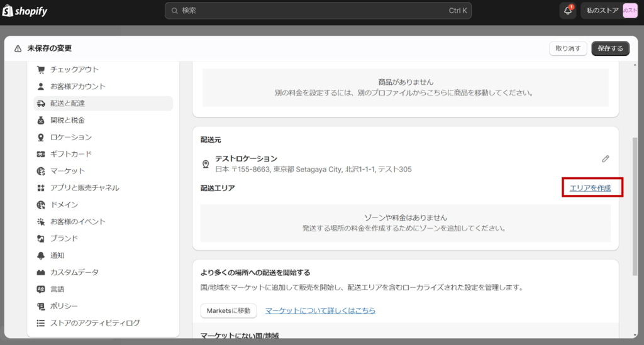Click the テストロケーション name text
Screen dimensions: 644x345
[x=246, y=158]
